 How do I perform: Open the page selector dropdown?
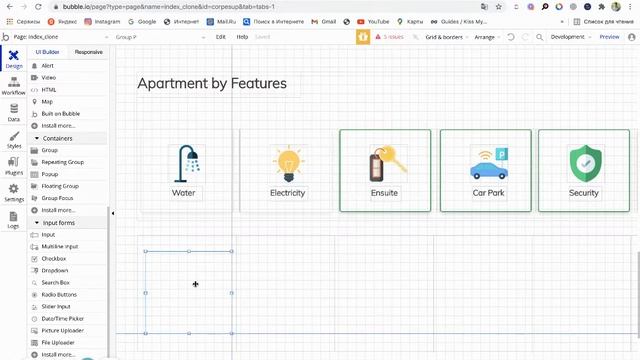(x=61, y=37)
